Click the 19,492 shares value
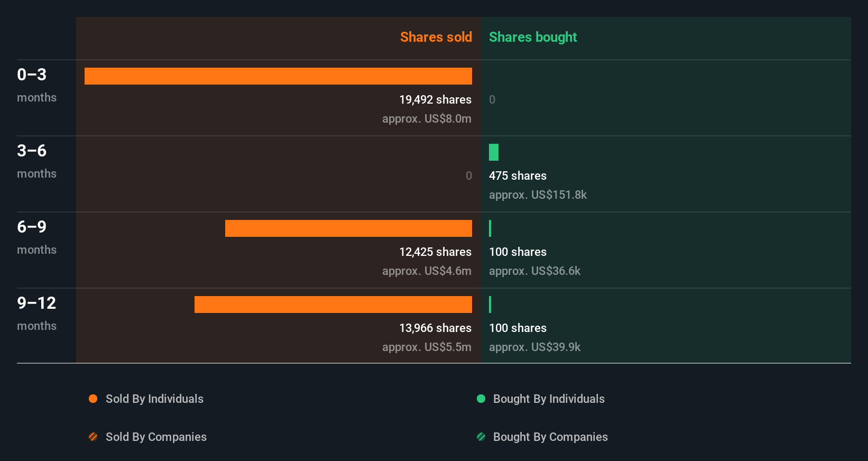The image size is (868, 461). coord(435,99)
